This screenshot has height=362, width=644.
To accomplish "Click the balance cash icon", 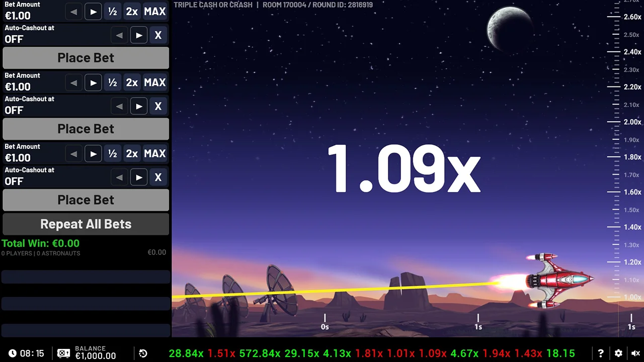I will tap(63, 353).
